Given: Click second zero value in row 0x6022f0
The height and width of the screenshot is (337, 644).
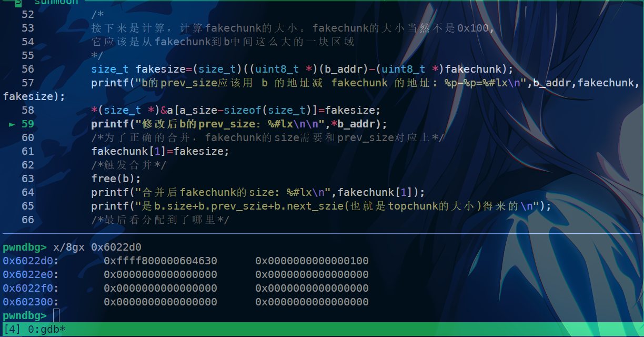Looking at the screenshot, I should point(312,288).
